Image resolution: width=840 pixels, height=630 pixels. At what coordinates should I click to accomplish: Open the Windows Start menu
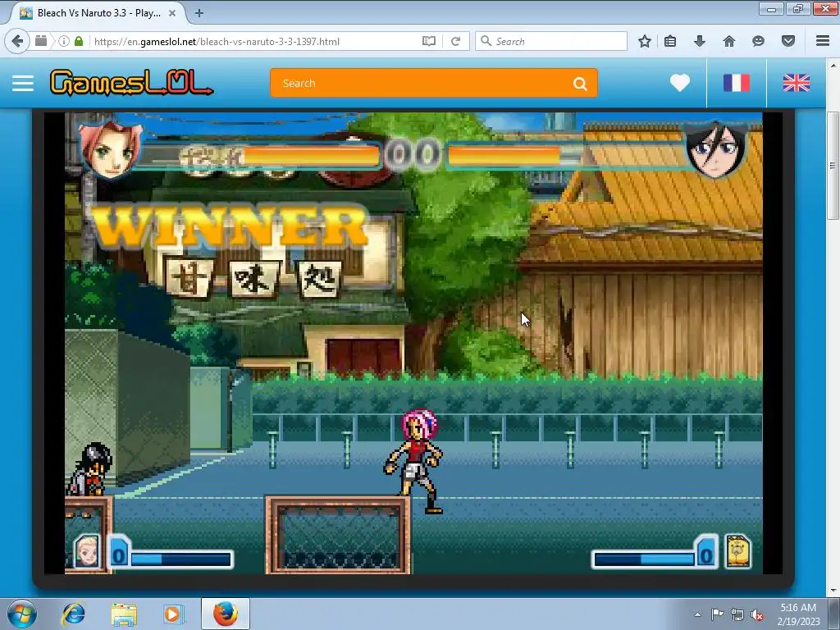point(21,614)
